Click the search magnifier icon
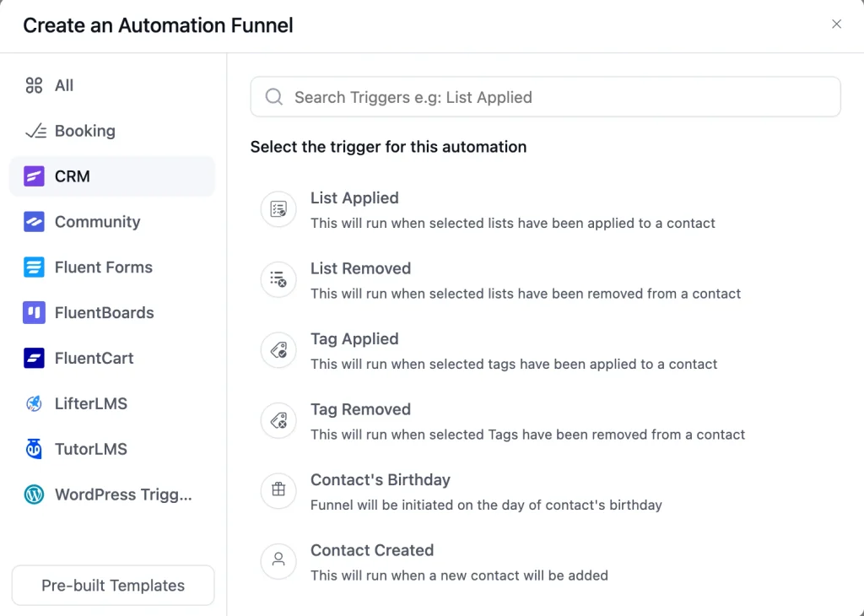This screenshot has height=616, width=864. click(x=274, y=97)
